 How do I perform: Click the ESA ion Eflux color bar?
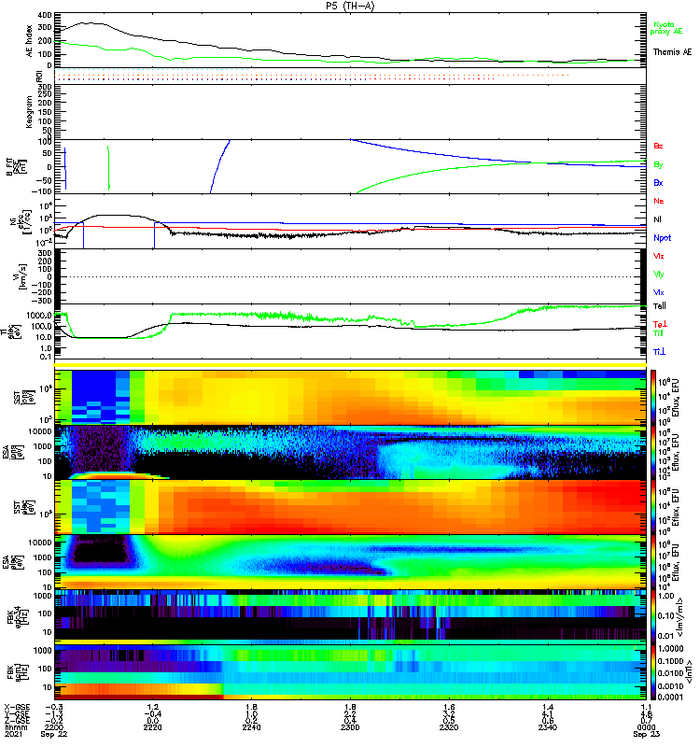point(653,453)
